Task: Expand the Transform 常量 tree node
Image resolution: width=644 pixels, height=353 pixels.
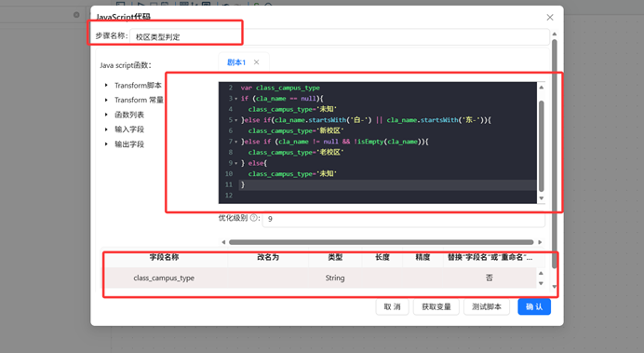Action: (106, 100)
